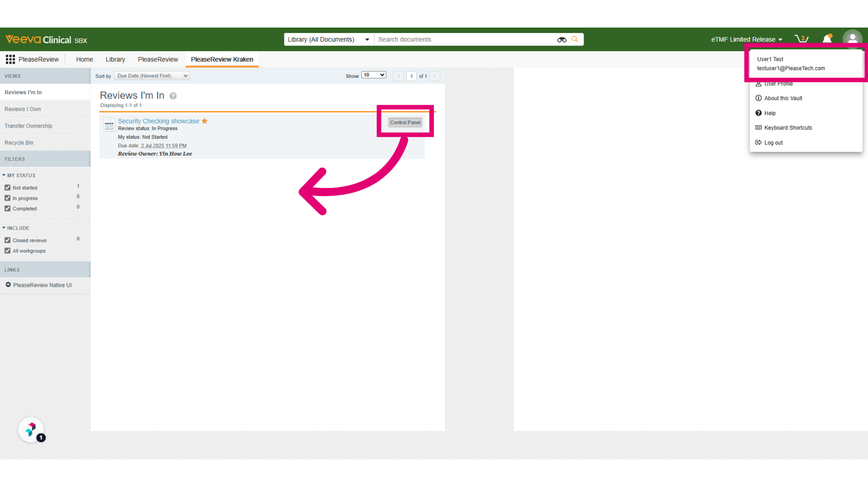Open the notifications bell
This screenshot has width=868, height=488.
(x=827, y=39)
